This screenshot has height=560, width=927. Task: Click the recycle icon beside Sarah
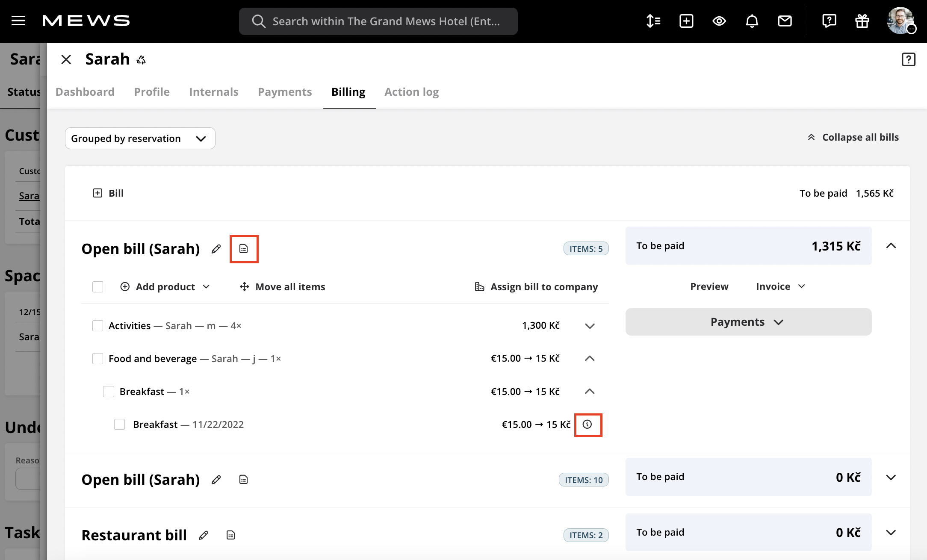141,60
